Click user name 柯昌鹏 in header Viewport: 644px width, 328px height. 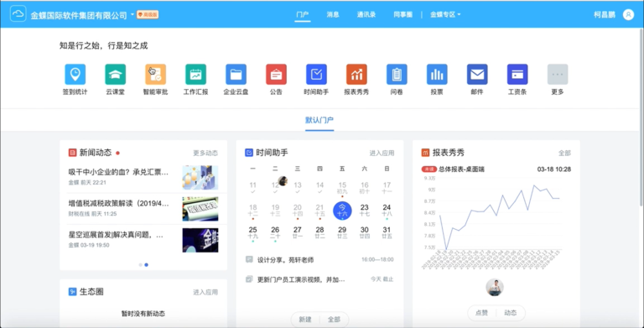click(x=605, y=14)
